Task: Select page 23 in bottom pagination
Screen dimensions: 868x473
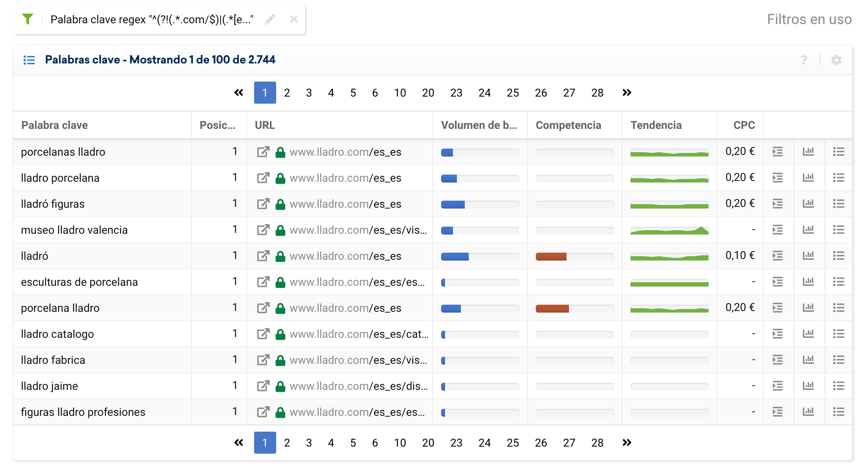Action: 456,443
